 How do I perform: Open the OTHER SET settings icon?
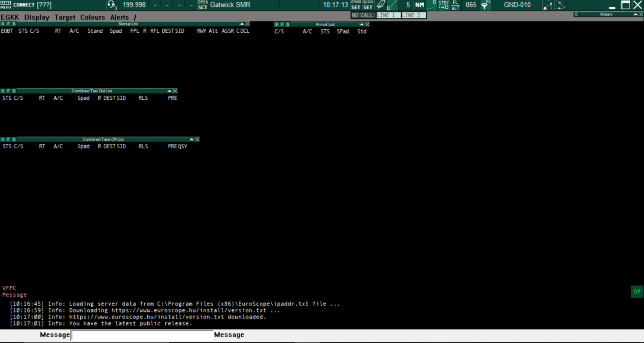click(356, 5)
